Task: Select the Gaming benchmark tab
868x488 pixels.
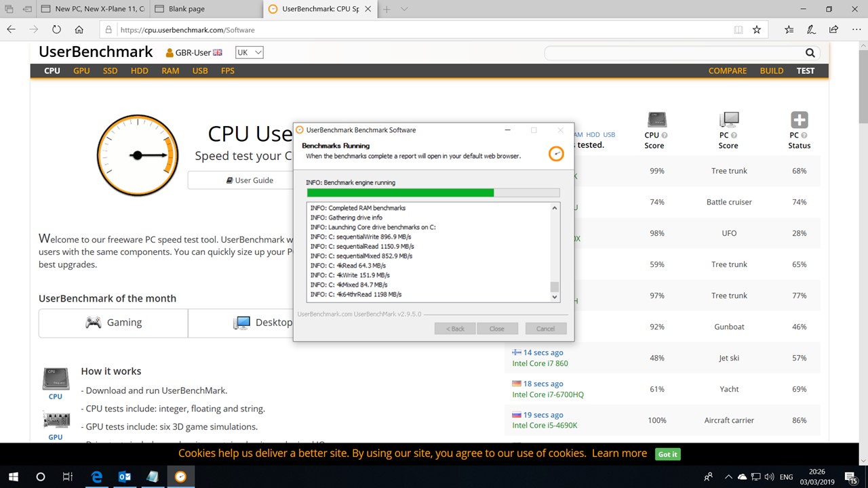Action: 113,323
